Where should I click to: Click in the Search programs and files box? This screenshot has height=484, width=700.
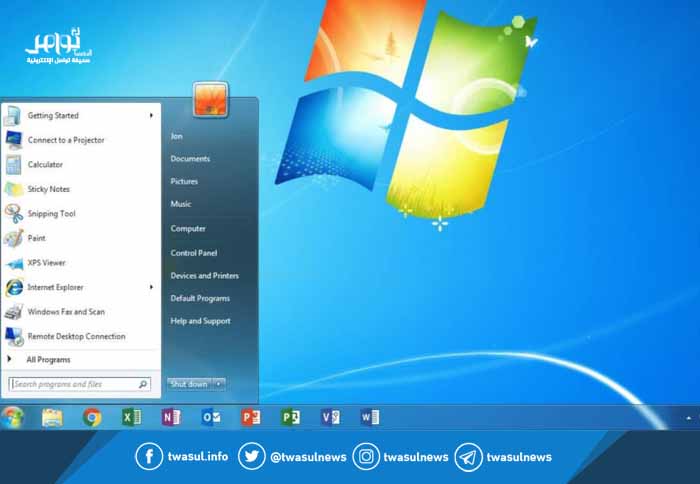click(x=79, y=384)
